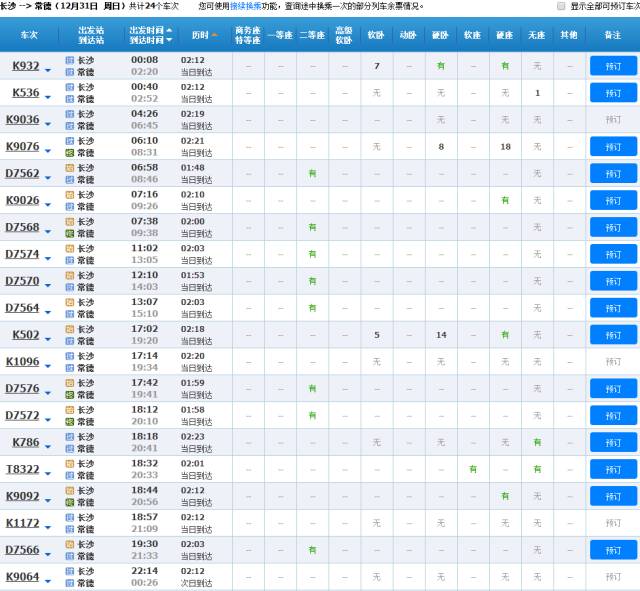This screenshot has height=591, width=640.
Task: Click D7568 green terminal 常德 icon
Action: tap(70, 233)
